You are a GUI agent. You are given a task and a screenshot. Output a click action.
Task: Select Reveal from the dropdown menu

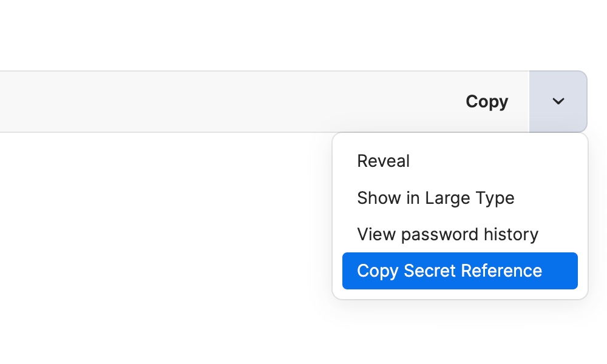[x=383, y=161]
